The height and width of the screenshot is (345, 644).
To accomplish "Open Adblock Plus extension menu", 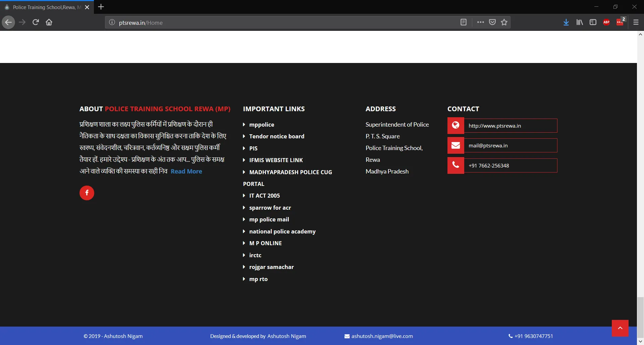I will [x=606, y=22].
